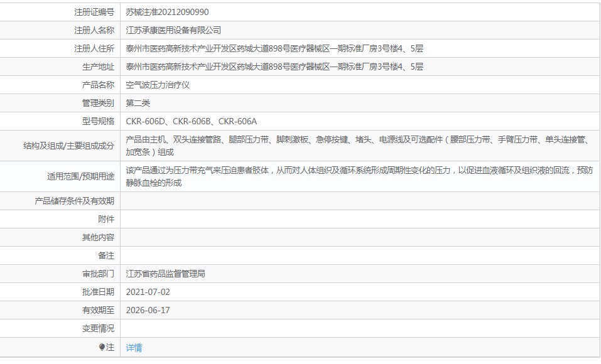The height and width of the screenshot is (364, 601).
Task: Select product name 空气波压力治疗仪
Action: [158, 85]
